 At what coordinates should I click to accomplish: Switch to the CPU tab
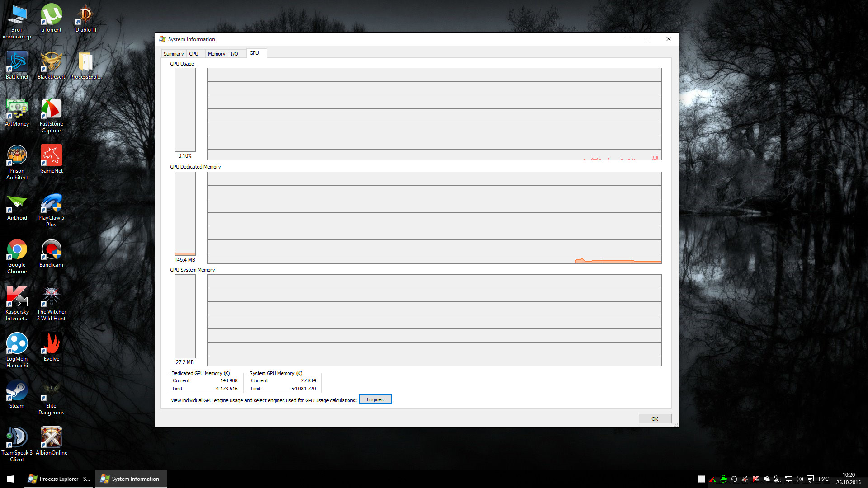(193, 54)
